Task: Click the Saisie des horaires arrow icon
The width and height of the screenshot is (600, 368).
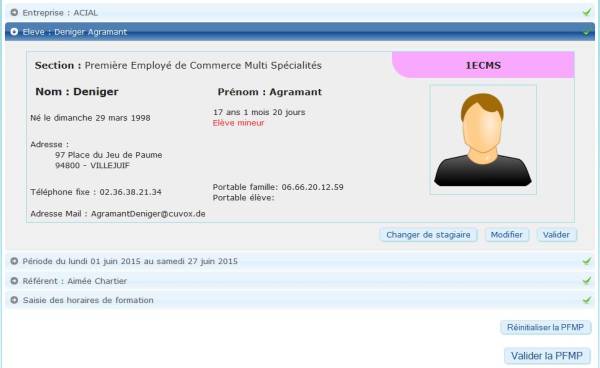Action: 14,300
